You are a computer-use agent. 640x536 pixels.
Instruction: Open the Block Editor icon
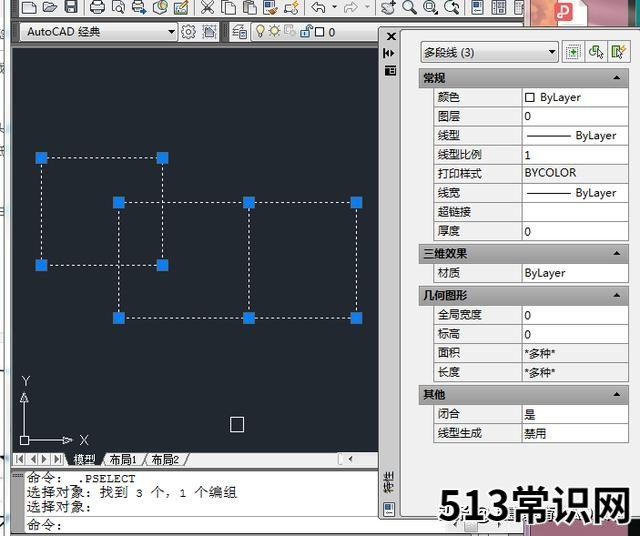pyautogui.click(x=291, y=7)
